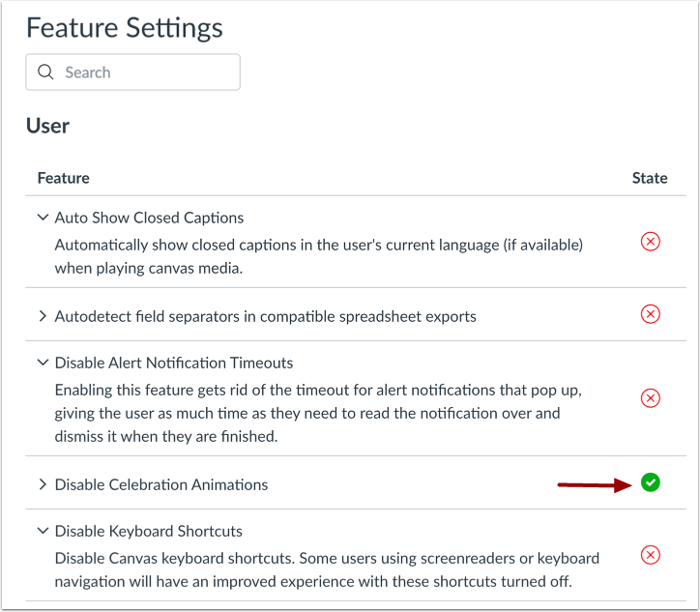Expand the Disable Celebration Animations row
The width and height of the screenshot is (700, 612).
coord(43,484)
